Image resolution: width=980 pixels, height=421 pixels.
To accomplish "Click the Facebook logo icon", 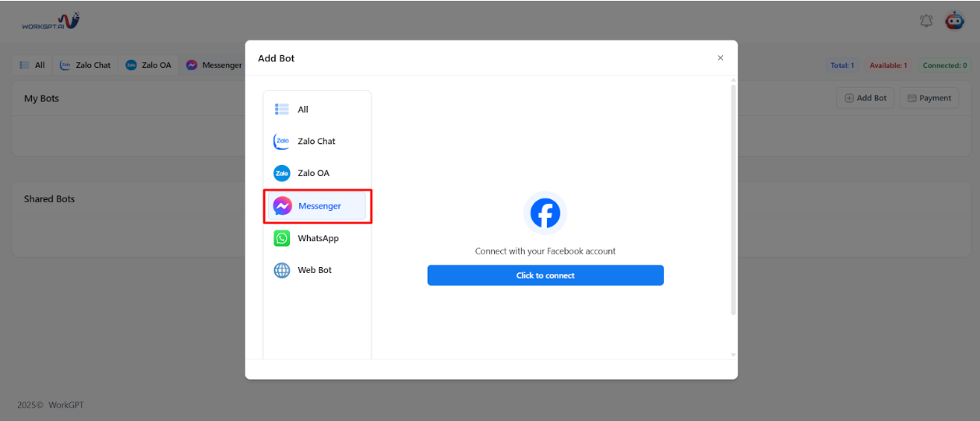I will (x=545, y=213).
